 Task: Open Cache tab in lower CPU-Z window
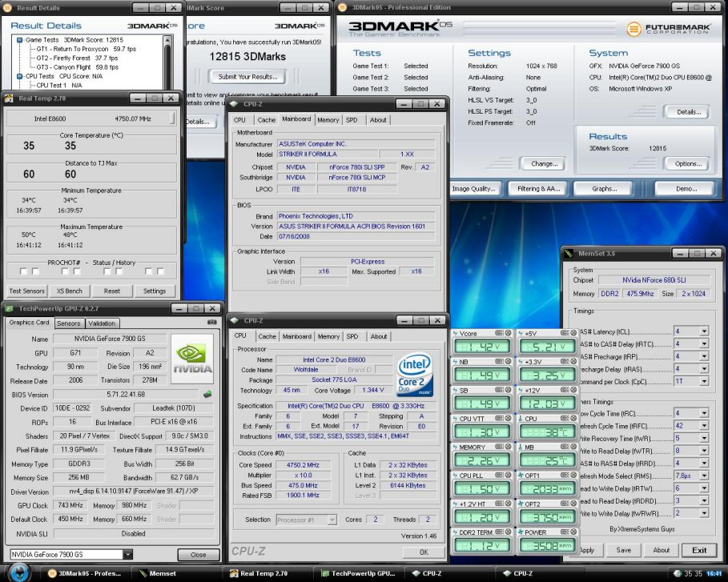pyautogui.click(x=267, y=336)
